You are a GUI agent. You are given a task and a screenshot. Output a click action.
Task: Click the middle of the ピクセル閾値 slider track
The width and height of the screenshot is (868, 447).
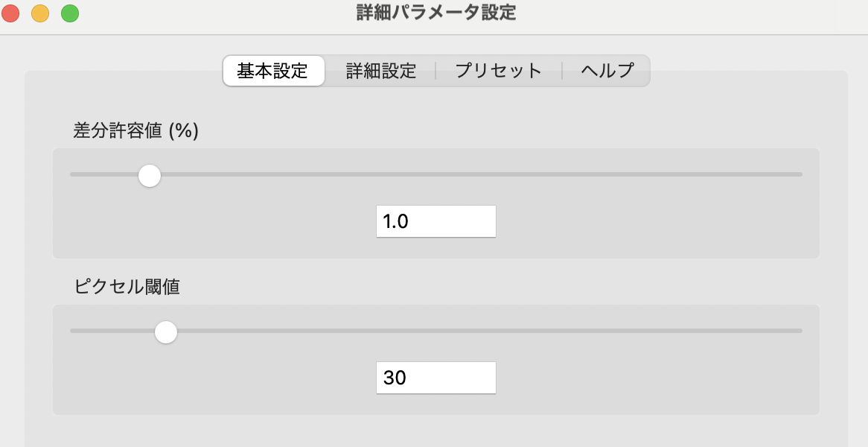tap(436, 331)
